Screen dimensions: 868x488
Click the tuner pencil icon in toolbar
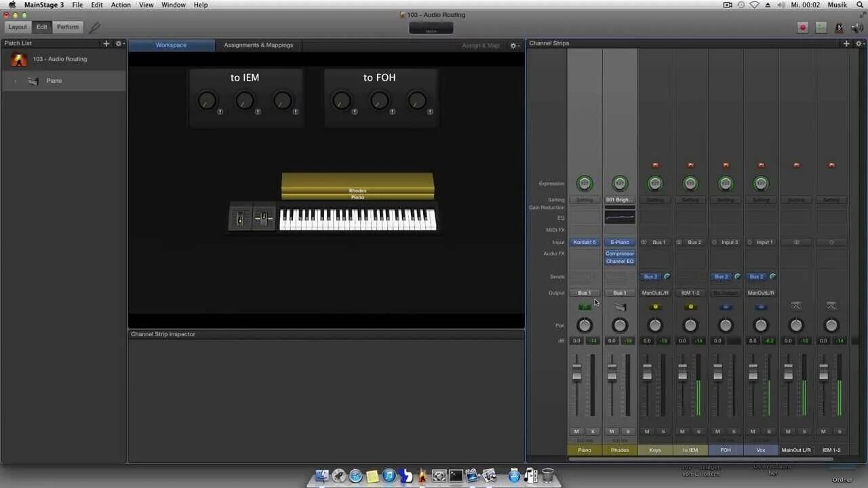click(94, 27)
